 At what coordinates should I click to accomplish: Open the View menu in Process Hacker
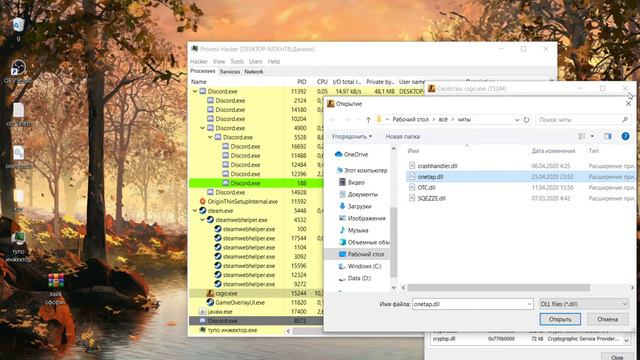(219, 62)
